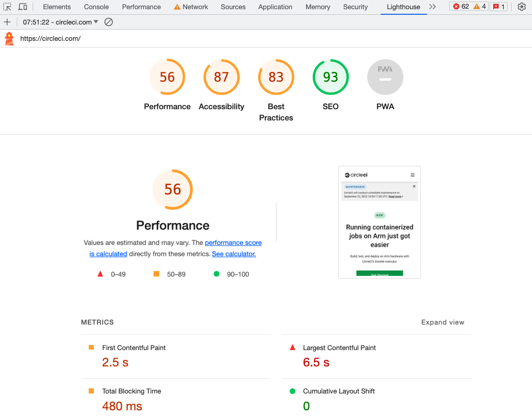Toggle the device toolbar
This screenshot has height=420, width=532.
pos(22,7)
